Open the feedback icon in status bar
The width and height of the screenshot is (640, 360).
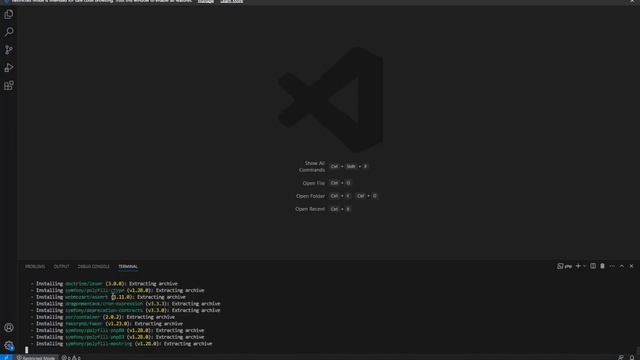620,358
